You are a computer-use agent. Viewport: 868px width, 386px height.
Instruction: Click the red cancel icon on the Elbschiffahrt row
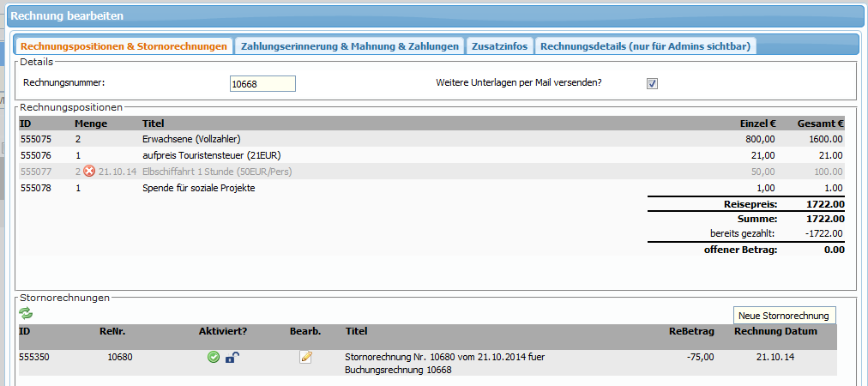tap(89, 172)
